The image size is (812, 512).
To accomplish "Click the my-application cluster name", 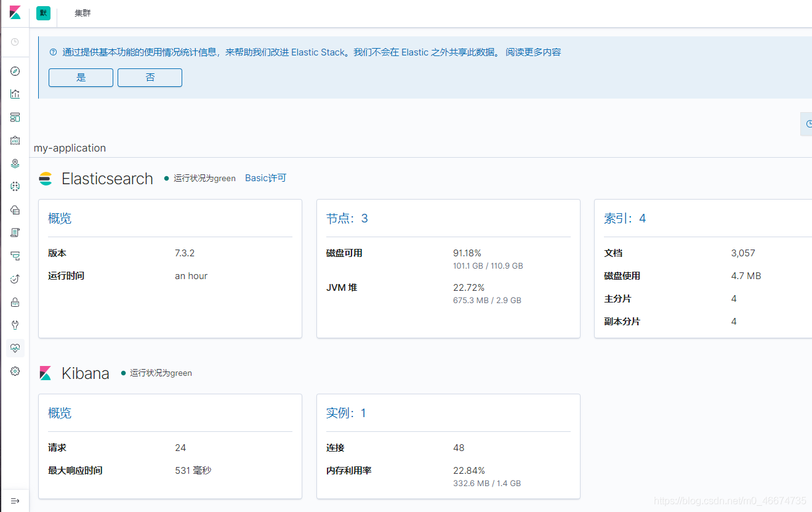I will [70, 148].
